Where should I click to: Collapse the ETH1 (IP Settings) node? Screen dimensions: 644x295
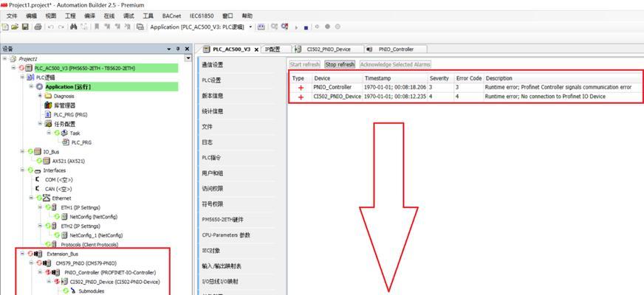click(x=40, y=207)
